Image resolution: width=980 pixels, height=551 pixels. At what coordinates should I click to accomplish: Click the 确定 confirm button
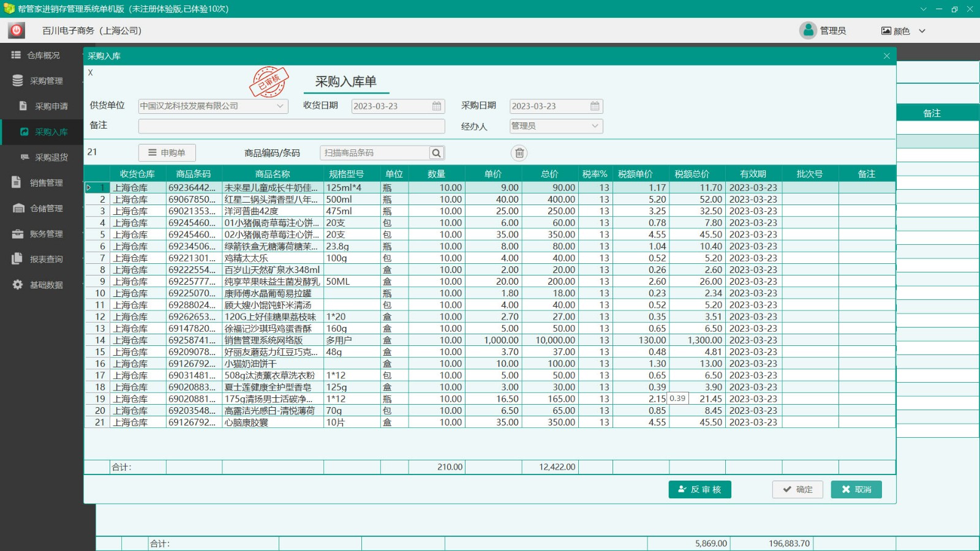pos(797,489)
